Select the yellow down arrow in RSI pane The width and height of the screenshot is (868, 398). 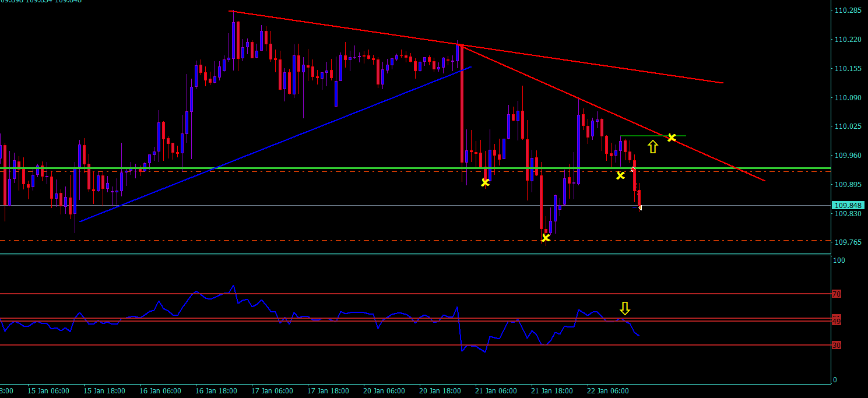[x=625, y=308]
